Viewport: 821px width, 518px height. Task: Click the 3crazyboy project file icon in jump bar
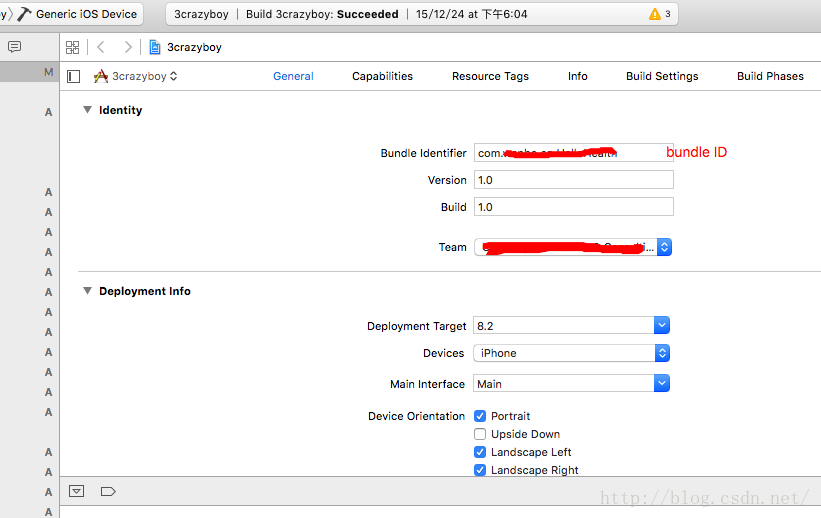tap(155, 47)
